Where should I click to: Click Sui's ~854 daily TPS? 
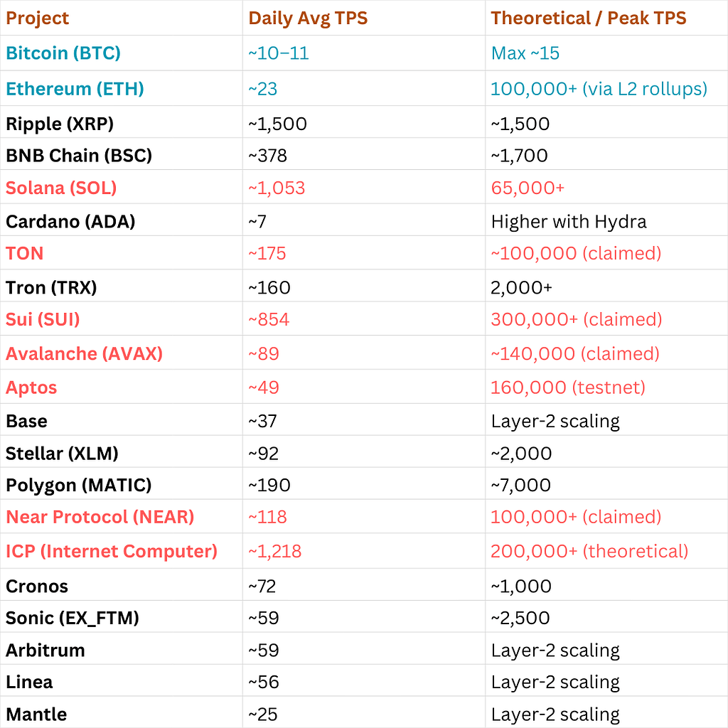(269, 319)
